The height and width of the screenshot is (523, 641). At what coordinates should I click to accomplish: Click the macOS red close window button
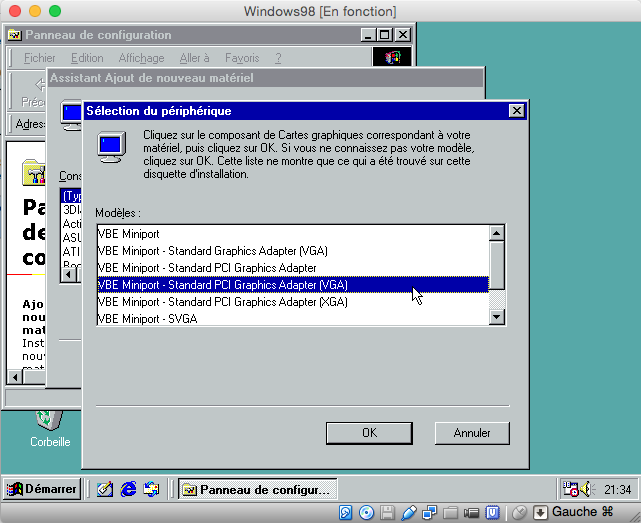tap(15, 11)
